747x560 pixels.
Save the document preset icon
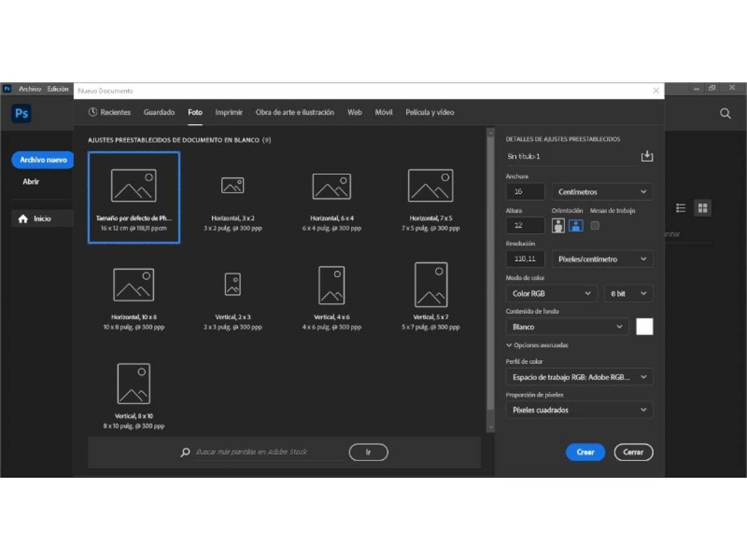(647, 156)
